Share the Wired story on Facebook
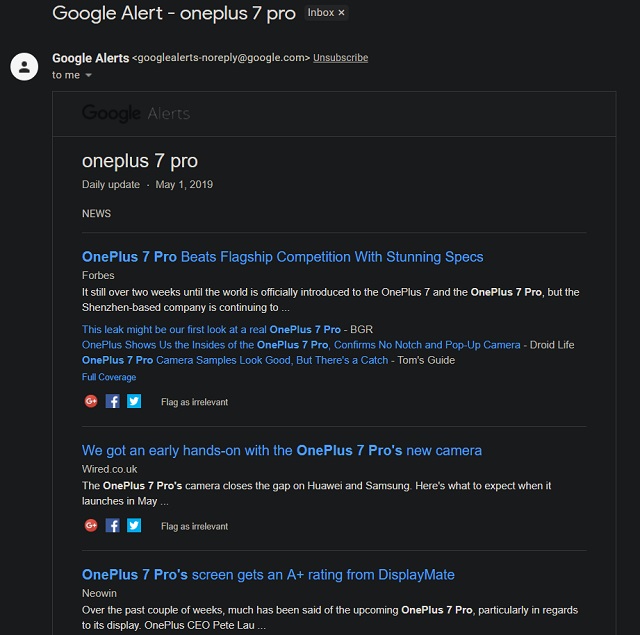The width and height of the screenshot is (640, 635). click(x=113, y=525)
